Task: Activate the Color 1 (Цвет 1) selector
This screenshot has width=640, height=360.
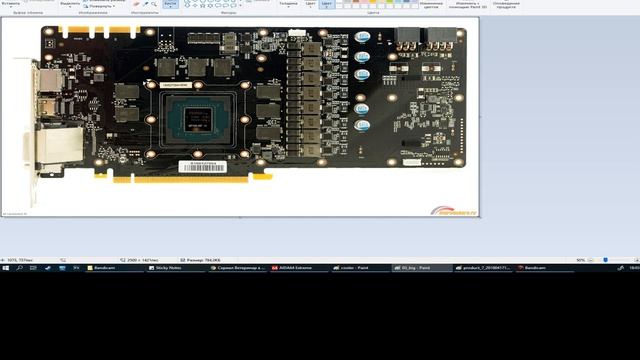Action: click(x=311, y=4)
